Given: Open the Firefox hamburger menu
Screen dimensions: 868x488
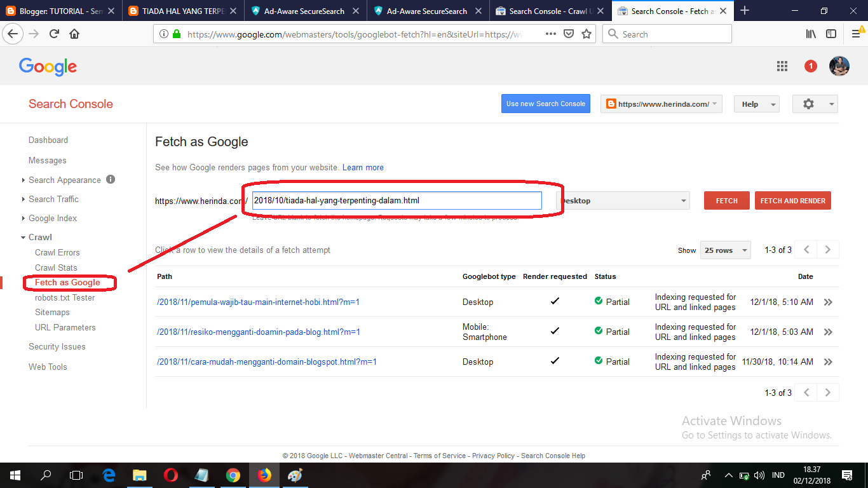Looking at the screenshot, I should pos(857,34).
